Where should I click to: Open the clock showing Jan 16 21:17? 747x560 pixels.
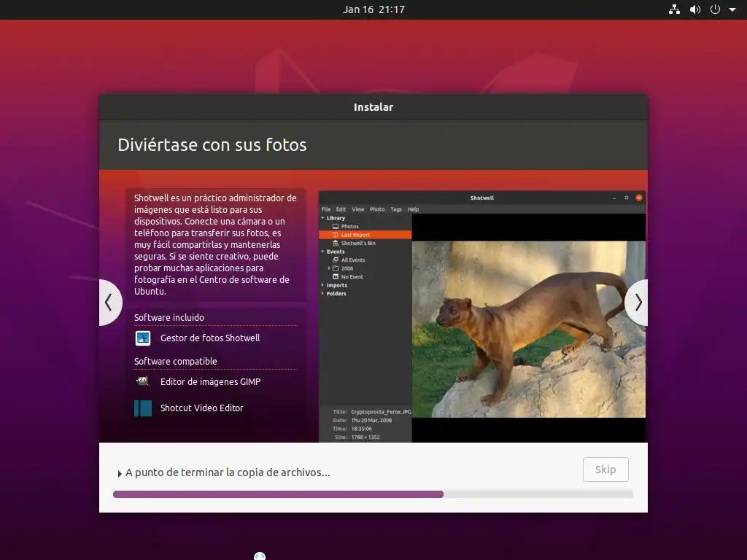coord(373,9)
